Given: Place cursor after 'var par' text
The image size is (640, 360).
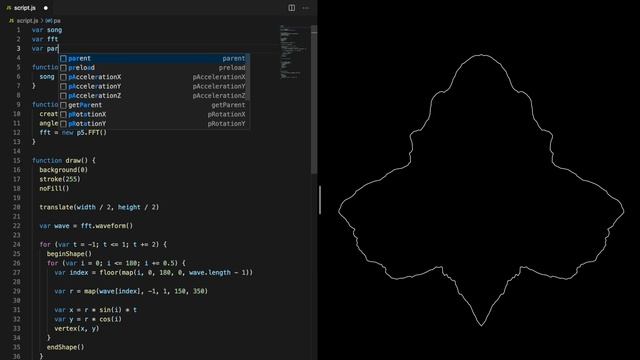Looking at the screenshot, I should [x=59, y=49].
